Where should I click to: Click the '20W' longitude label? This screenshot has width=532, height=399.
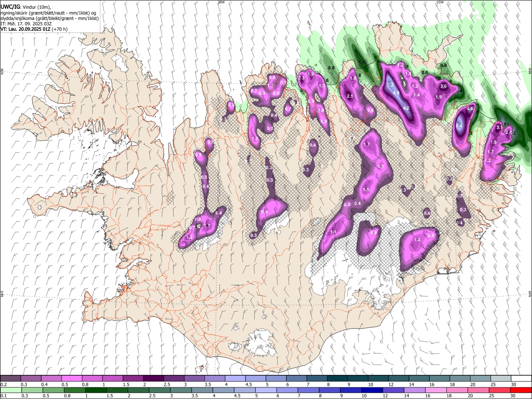(221, 2)
